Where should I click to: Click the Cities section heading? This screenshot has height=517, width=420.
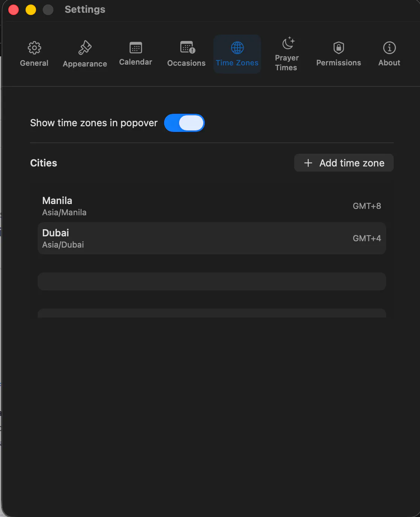point(44,163)
